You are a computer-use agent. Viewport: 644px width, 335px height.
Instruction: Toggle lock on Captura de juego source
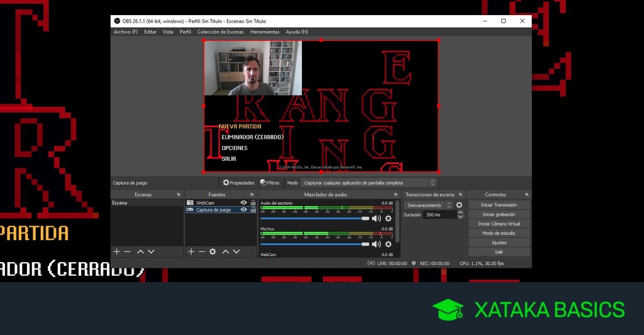point(253,210)
